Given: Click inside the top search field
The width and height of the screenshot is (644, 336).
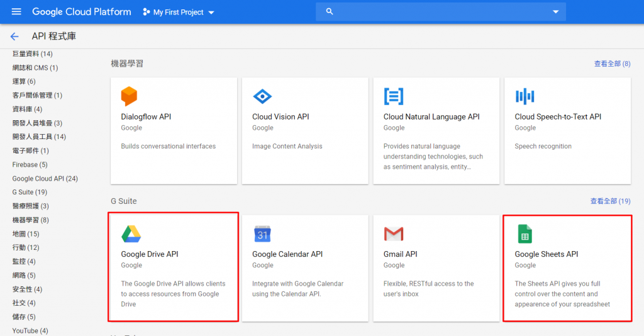Looking at the screenshot, I should [440, 11].
